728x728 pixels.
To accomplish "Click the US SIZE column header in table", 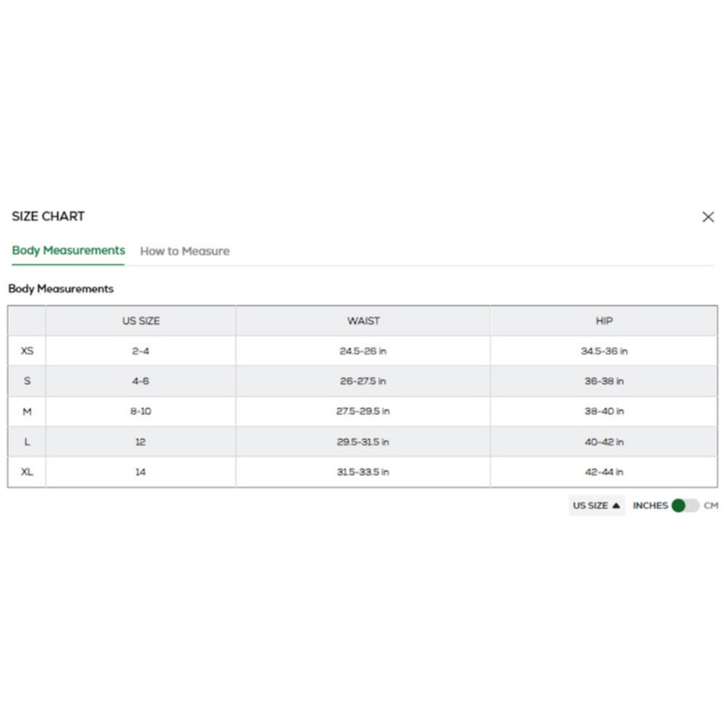I will [141, 320].
